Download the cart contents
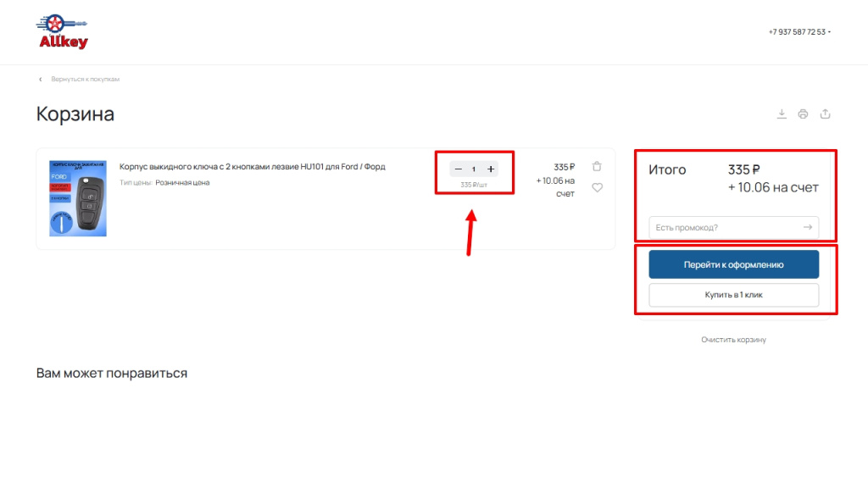Screen dimensions: 868x488 pyautogui.click(x=782, y=114)
